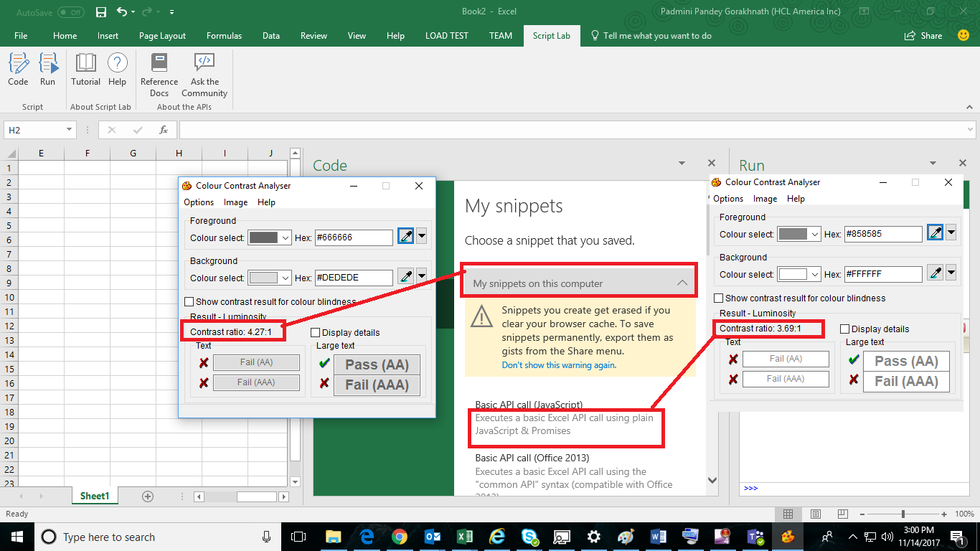The image size is (980, 551).
Task: Pick background colour with right analyser eyedropper
Action: [x=935, y=273]
